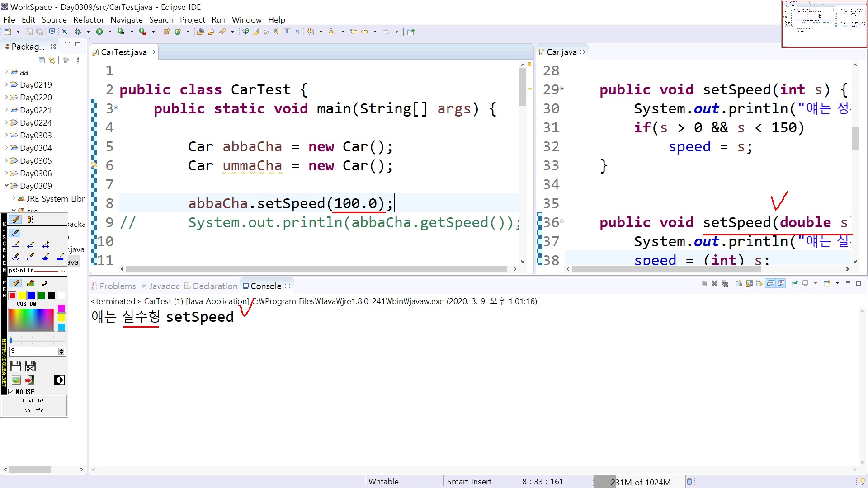Click the save screenshot floppy icon

[16, 366]
